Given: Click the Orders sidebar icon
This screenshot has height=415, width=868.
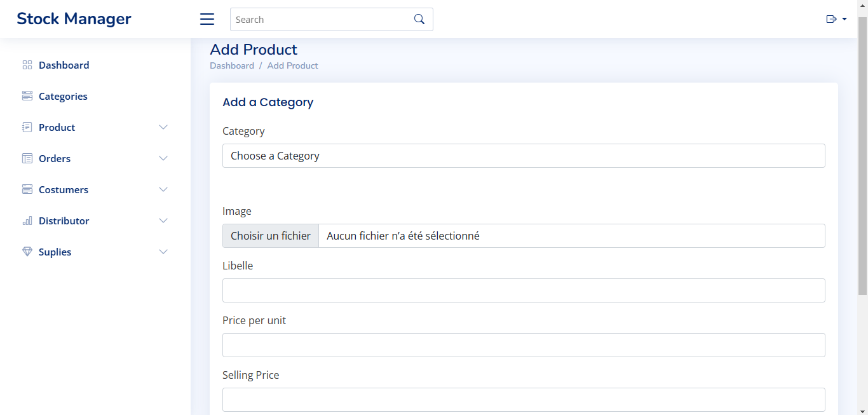Looking at the screenshot, I should [x=27, y=158].
